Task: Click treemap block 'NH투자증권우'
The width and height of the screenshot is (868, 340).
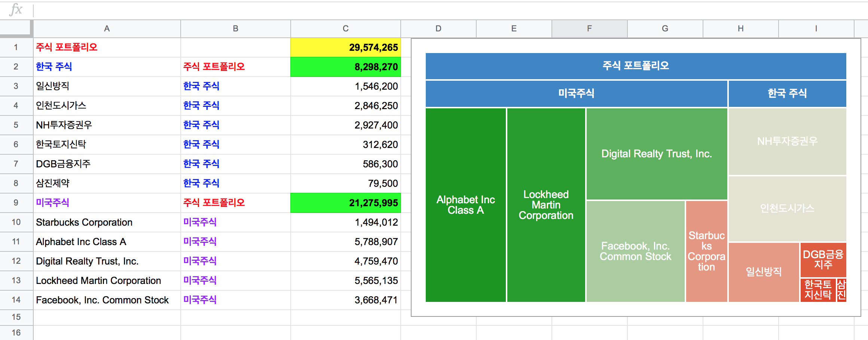Action: (x=787, y=142)
